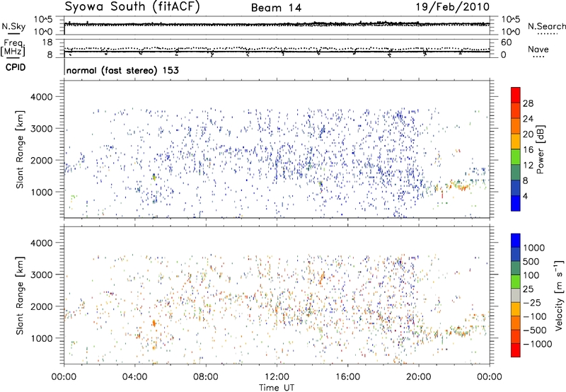Click the date '19/Feb/2010'
The image size is (566, 392).
pos(453,6)
